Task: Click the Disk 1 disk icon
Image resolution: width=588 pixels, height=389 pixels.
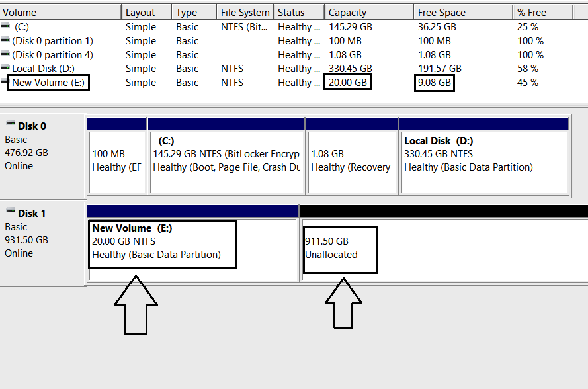Action: tap(11, 211)
